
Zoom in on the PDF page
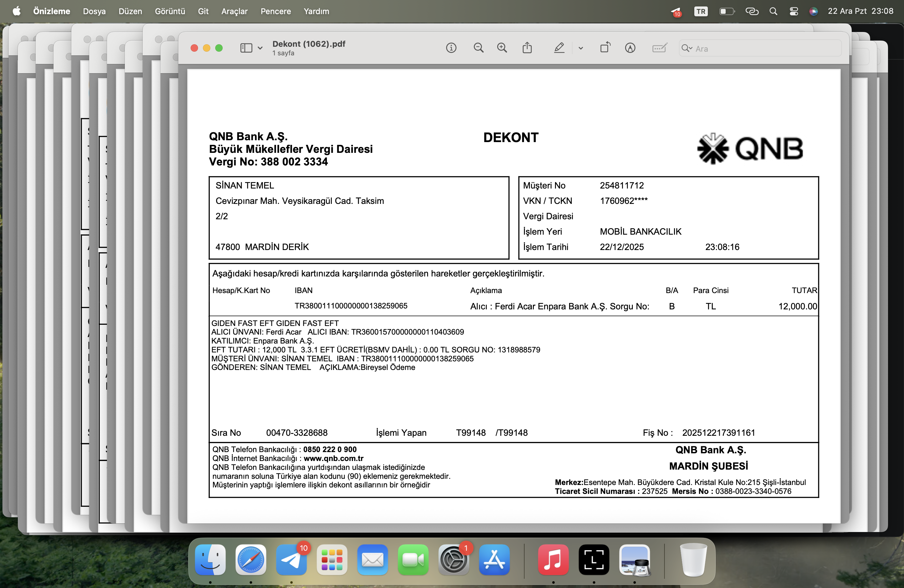click(x=502, y=48)
